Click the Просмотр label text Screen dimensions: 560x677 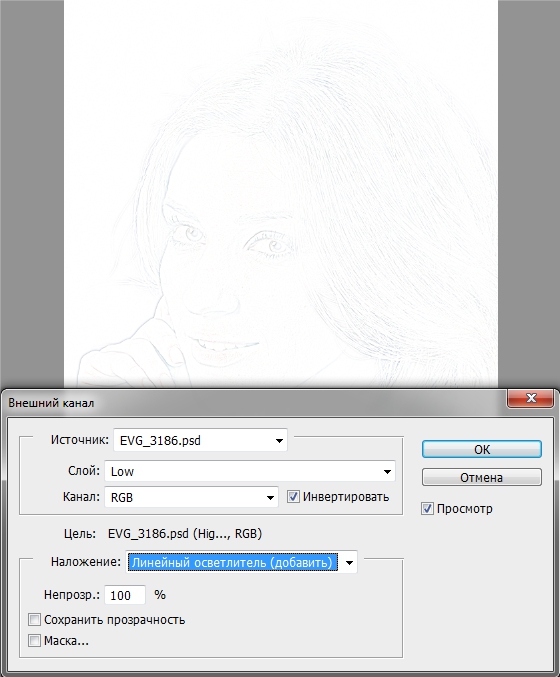(465, 509)
